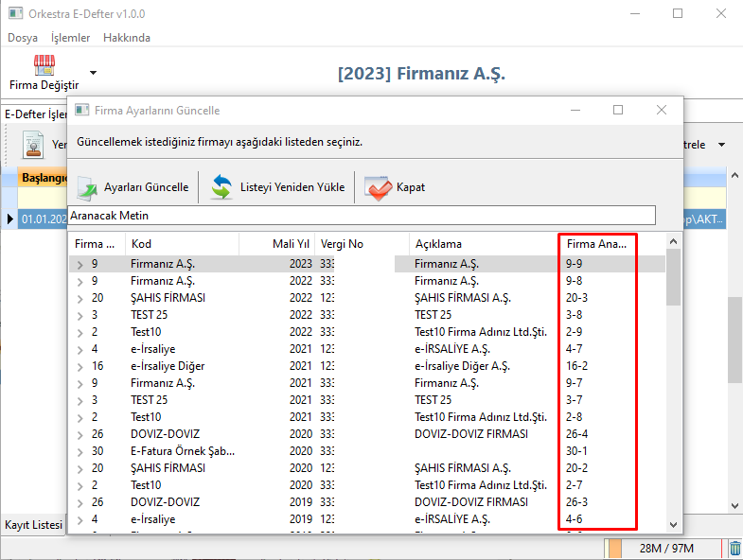This screenshot has width=743, height=560.
Task: Click the Firma Ayarlarını Güncelle dialog title icon
Action: [x=81, y=111]
